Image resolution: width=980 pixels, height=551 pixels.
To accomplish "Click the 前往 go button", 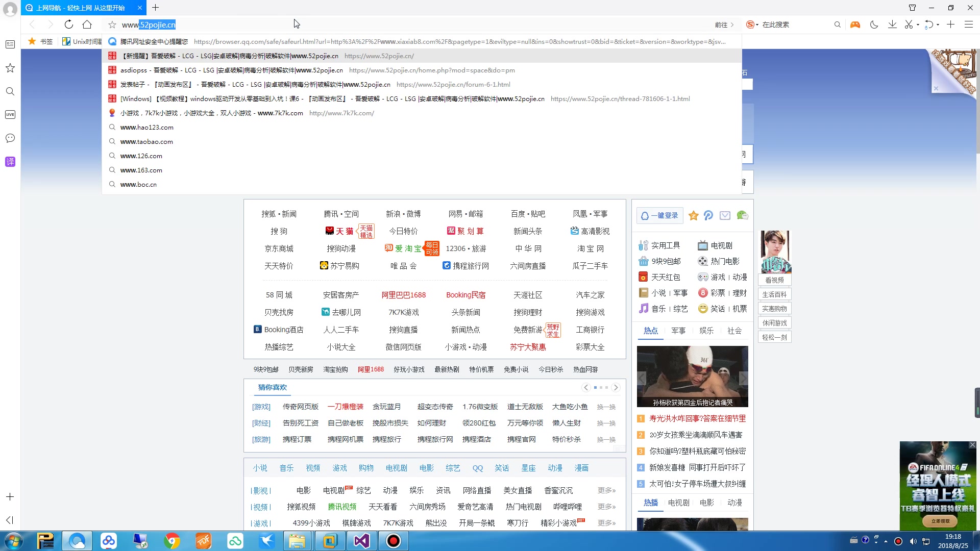I will pyautogui.click(x=724, y=24).
